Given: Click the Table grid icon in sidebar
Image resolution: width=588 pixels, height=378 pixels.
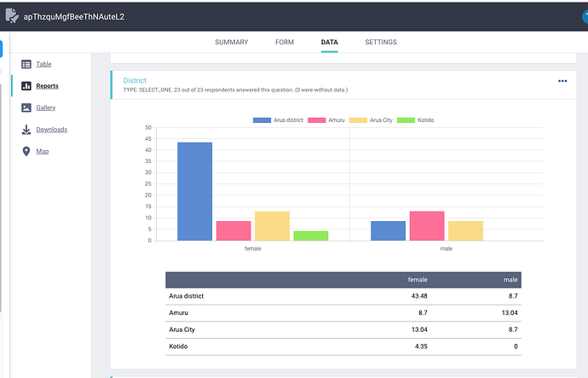Looking at the screenshot, I should 26,64.
